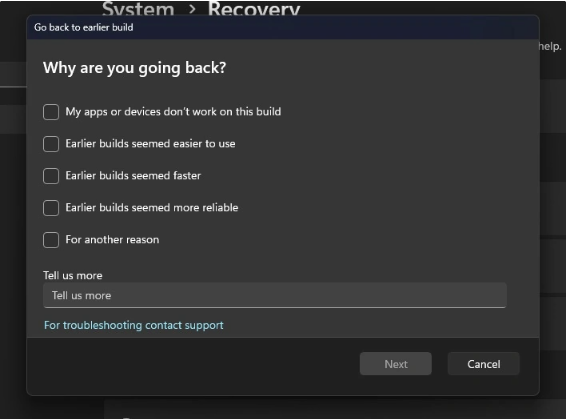
Task: Go to System in the breadcrumb
Action: 138,9
